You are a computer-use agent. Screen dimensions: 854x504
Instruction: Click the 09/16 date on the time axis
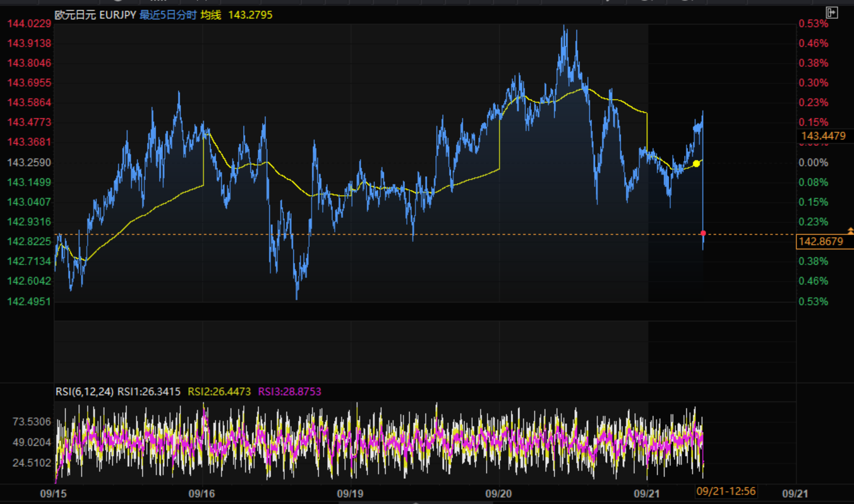click(202, 493)
